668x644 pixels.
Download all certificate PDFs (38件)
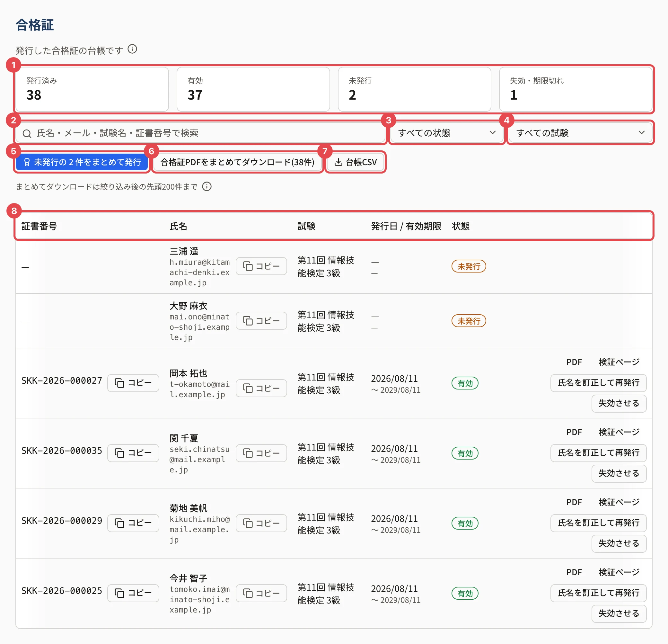(x=237, y=162)
